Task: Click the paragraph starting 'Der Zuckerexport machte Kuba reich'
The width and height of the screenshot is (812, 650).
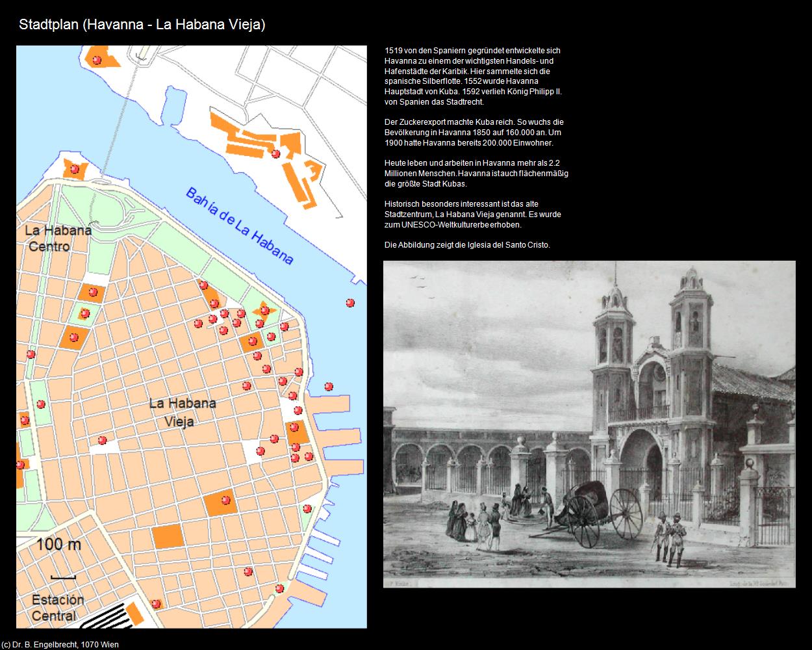Action: [x=474, y=133]
